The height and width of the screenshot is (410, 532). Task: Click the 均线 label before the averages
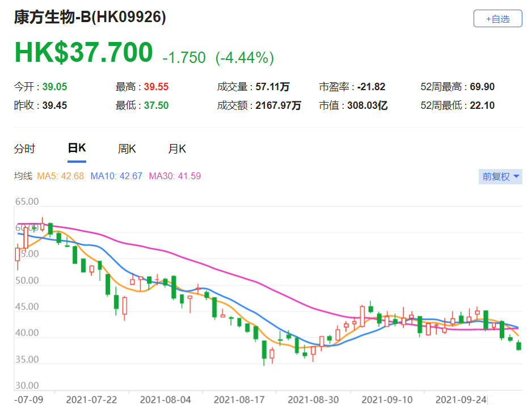coord(23,176)
